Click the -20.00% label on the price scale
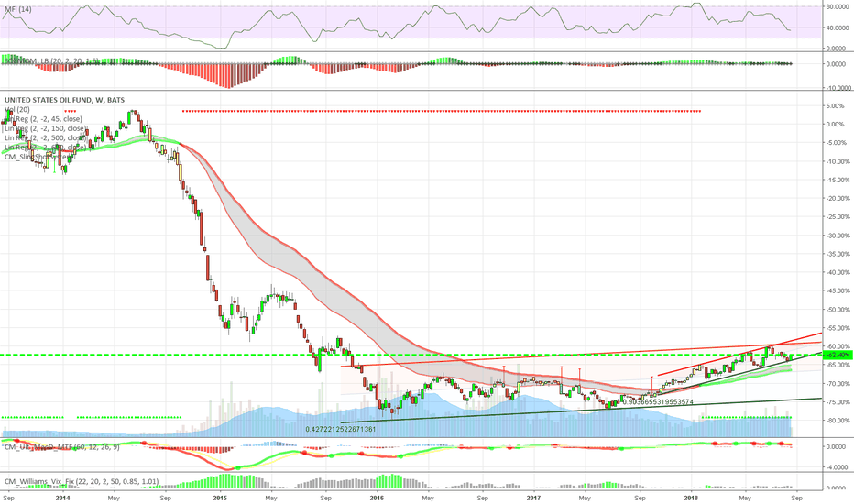Image resolution: width=854 pixels, height=504 pixels. 838,198
